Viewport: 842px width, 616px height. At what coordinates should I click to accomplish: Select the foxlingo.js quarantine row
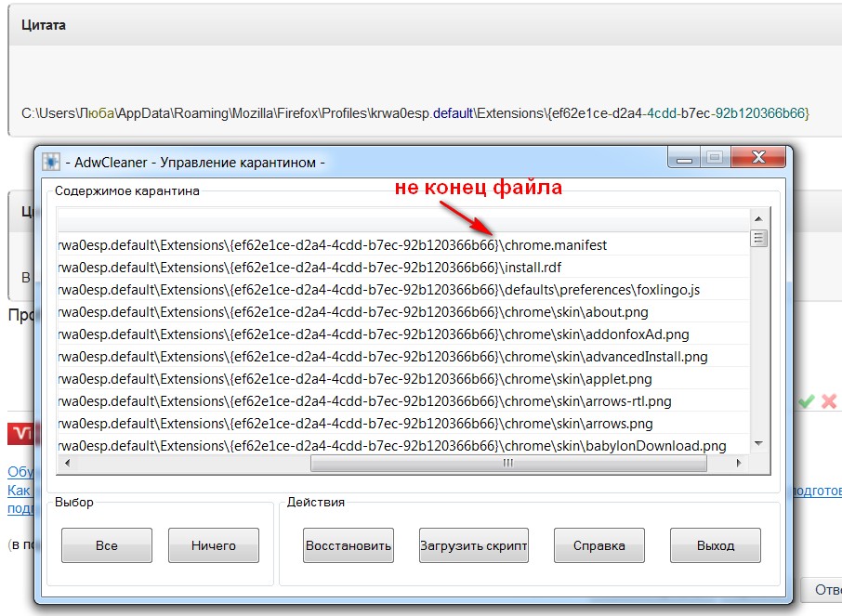402,290
